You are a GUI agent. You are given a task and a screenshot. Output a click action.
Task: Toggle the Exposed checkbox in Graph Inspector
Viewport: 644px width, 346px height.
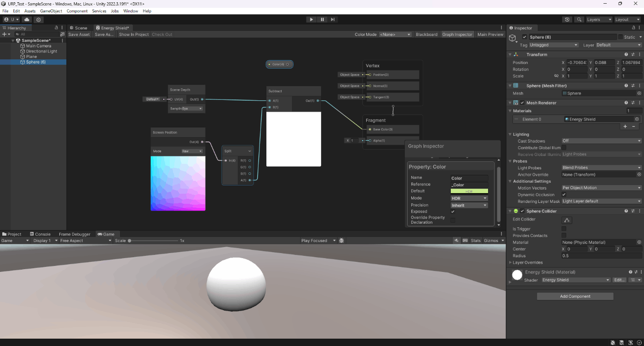(453, 212)
